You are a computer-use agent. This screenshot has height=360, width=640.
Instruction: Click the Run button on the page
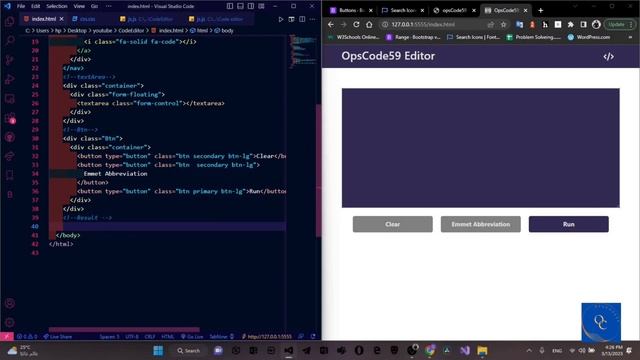pyautogui.click(x=569, y=224)
